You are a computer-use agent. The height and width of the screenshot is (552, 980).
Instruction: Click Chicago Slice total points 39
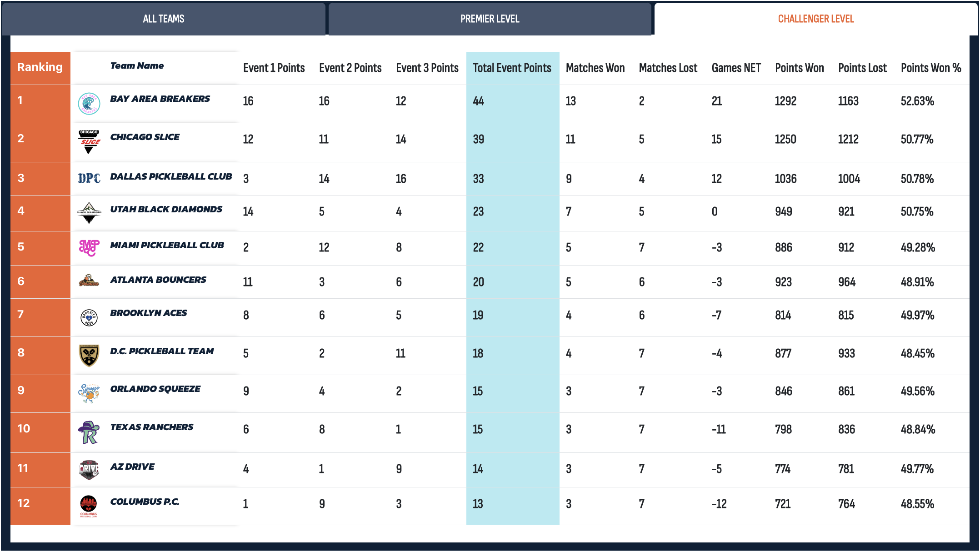click(x=478, y=139)
